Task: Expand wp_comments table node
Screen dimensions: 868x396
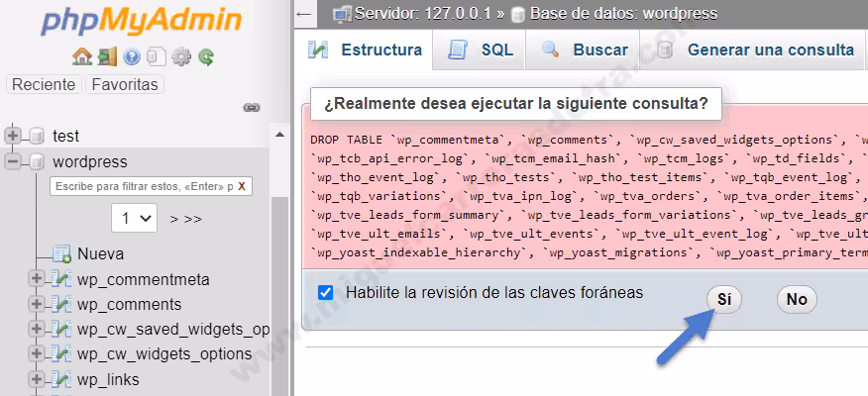Action: tap(36, 304)
